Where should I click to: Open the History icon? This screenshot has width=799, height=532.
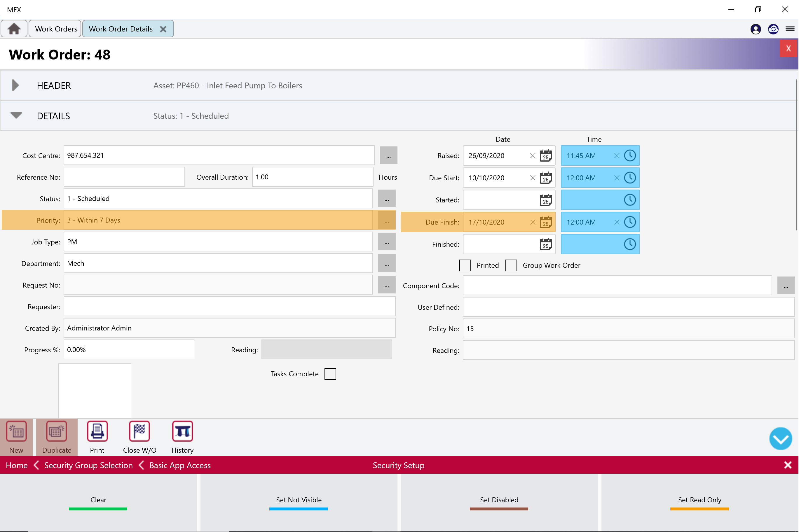(x=183, y=431)
